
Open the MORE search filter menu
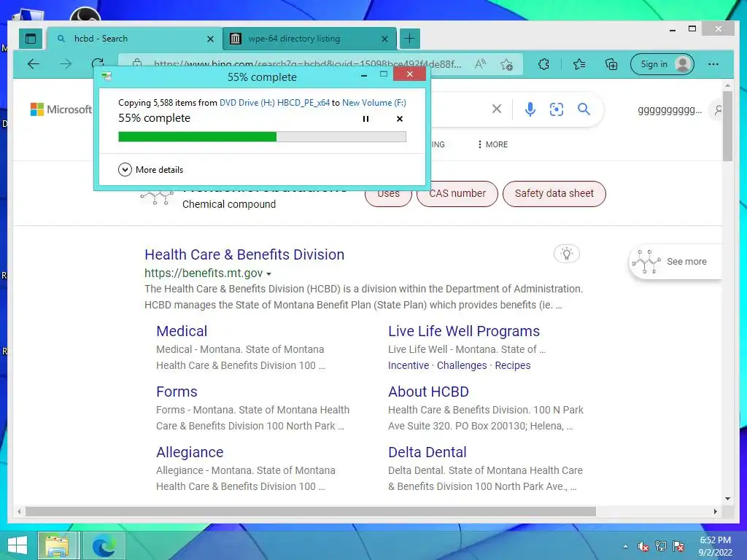[492, 144]
